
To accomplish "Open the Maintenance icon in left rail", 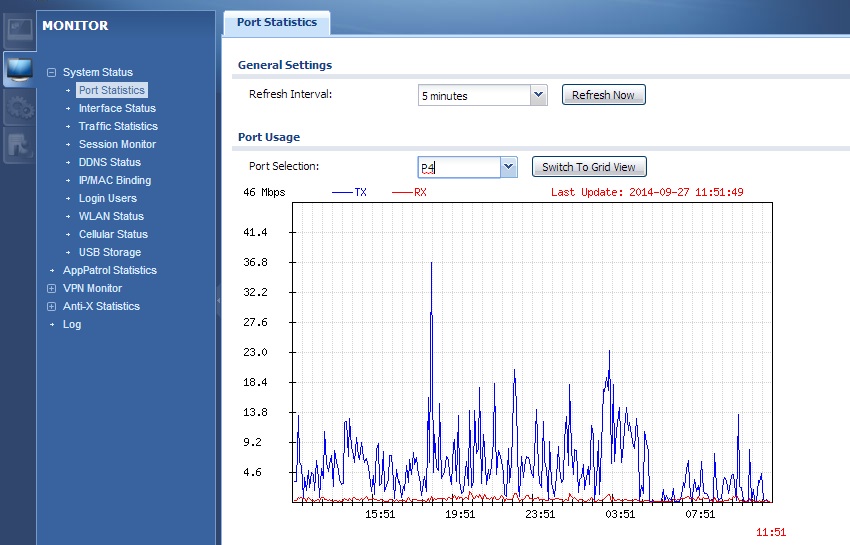I will coord(19,145).
